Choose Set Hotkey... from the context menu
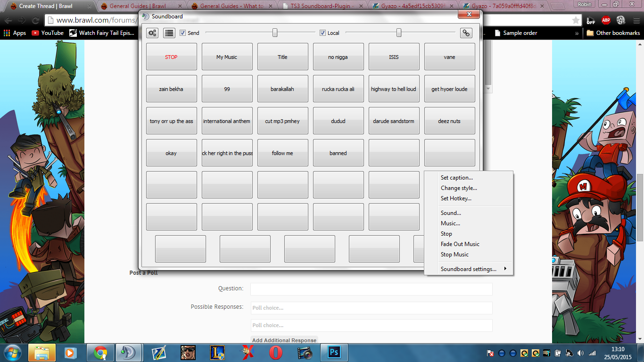The width and height of the screenshot is (644, 362). click(x=456, y=198)
